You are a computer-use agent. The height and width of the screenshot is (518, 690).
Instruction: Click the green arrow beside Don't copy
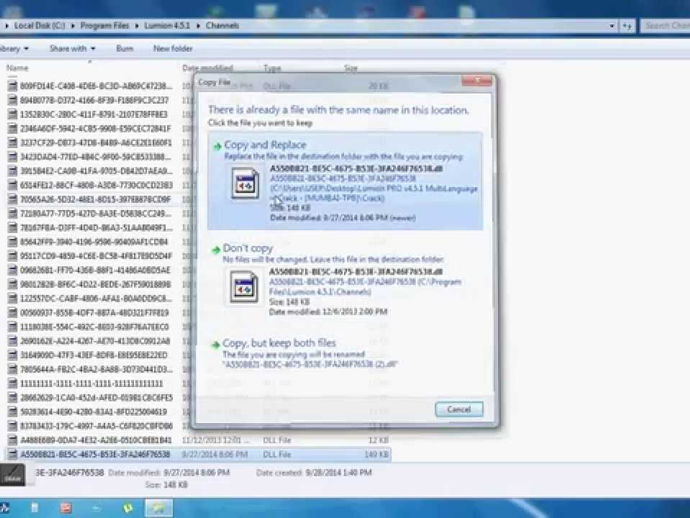(216, 250)
